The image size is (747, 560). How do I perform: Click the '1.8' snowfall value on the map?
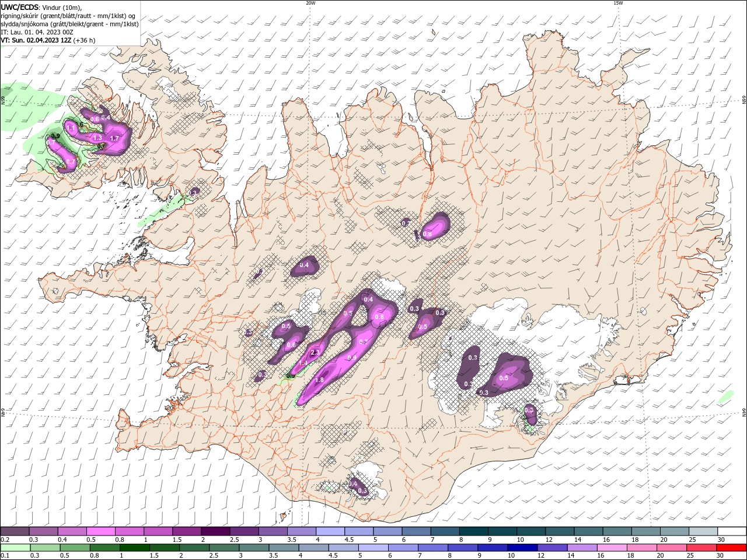[x=319, y=380]
